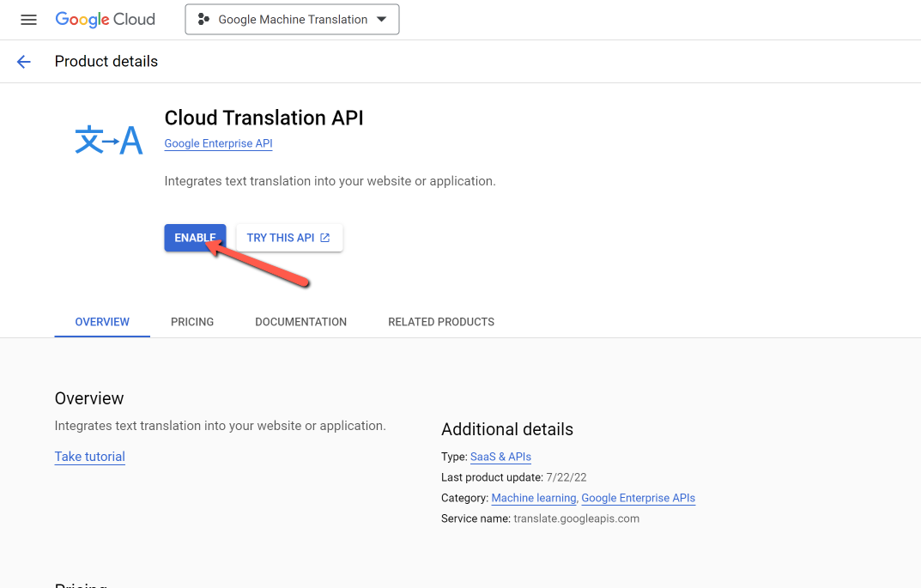The image size is (921, 588).
Task: Click the Try This API button
Action: click(x=289, y=238)
